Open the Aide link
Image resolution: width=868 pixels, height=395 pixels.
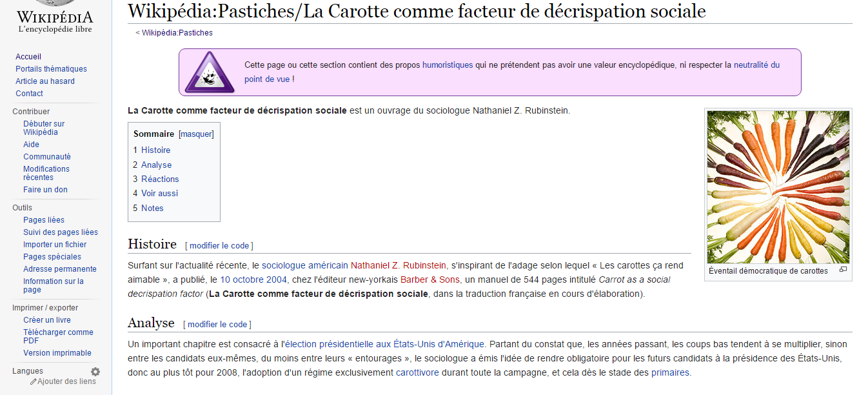31,145
